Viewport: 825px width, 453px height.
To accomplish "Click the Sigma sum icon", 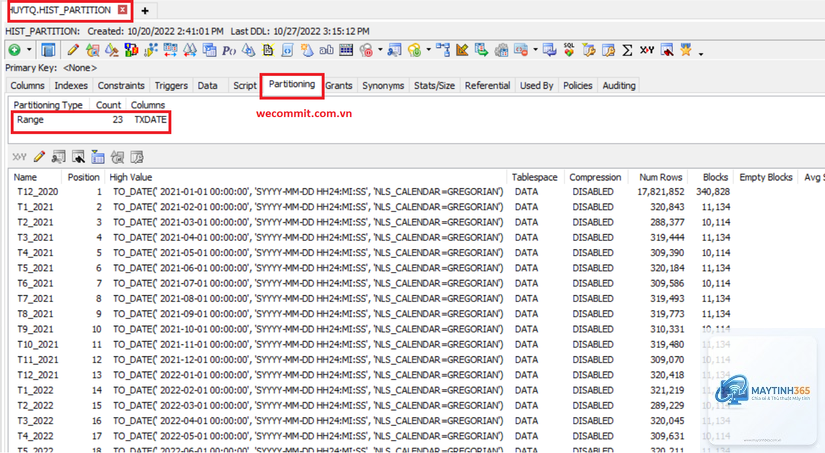I will point(627,51).
